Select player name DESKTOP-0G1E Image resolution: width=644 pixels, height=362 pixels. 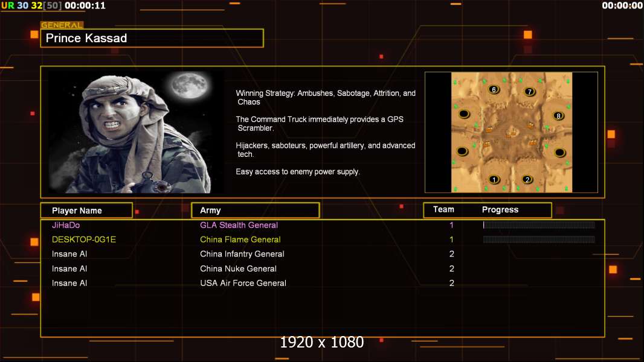pyautogui.click(x=84, y=240)
